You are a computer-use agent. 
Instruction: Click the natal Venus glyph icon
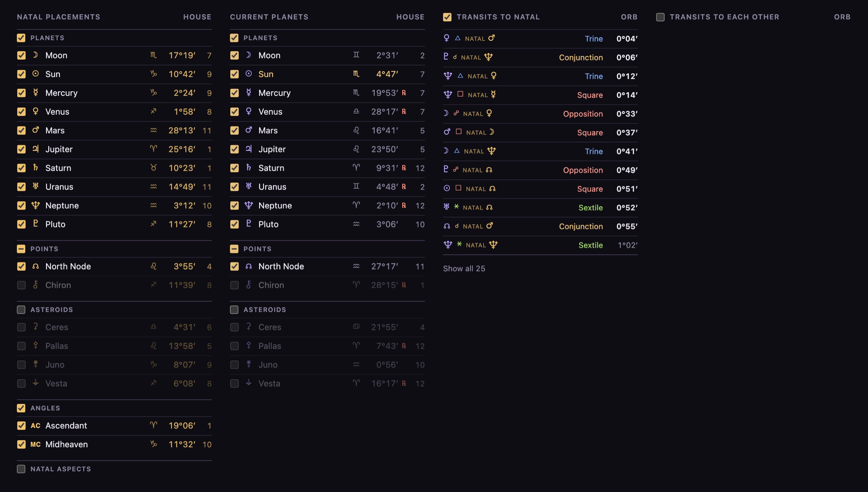pyautogui.click(x=35, y=111)
